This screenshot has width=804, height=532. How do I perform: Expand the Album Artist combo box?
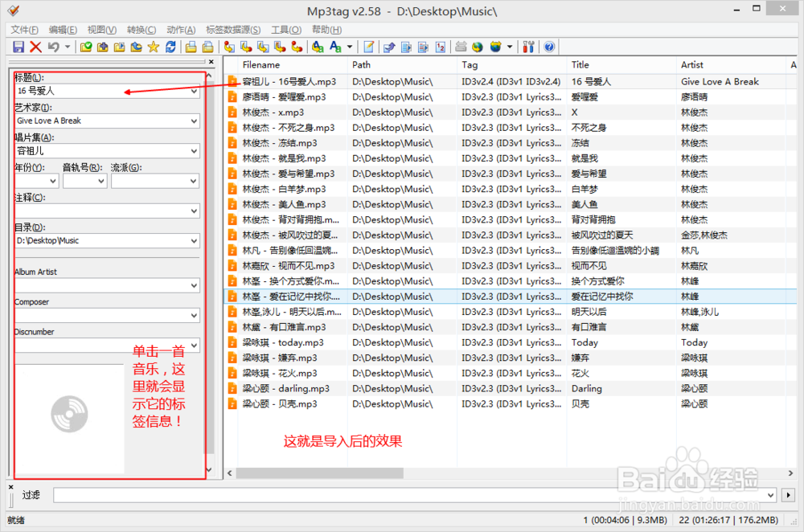coord(194,285)
